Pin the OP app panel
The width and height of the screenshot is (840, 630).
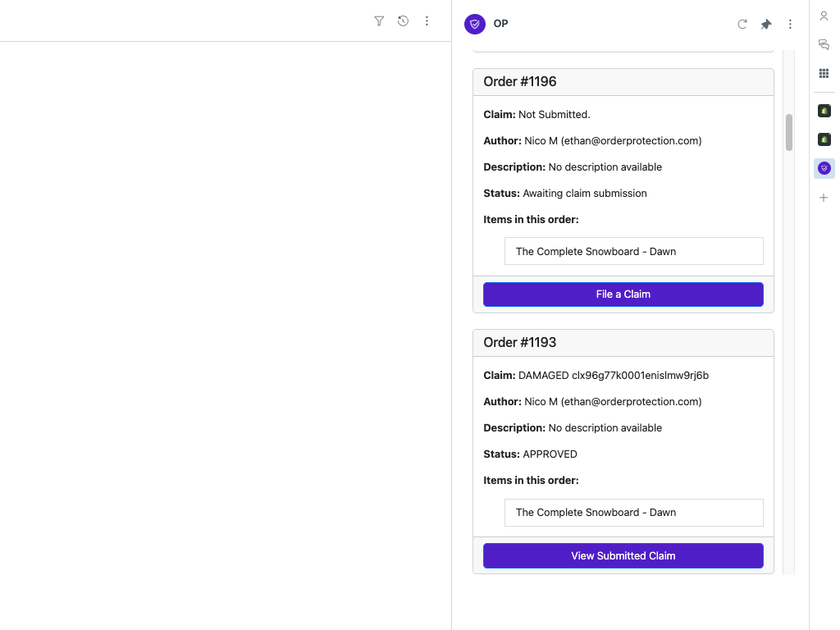pyautogui.click(x=766, y=25)
